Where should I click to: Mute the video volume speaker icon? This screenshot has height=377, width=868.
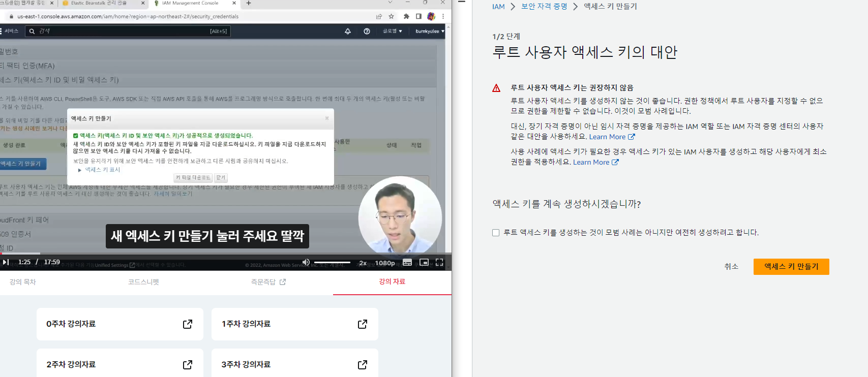click(x=306, y=262)
